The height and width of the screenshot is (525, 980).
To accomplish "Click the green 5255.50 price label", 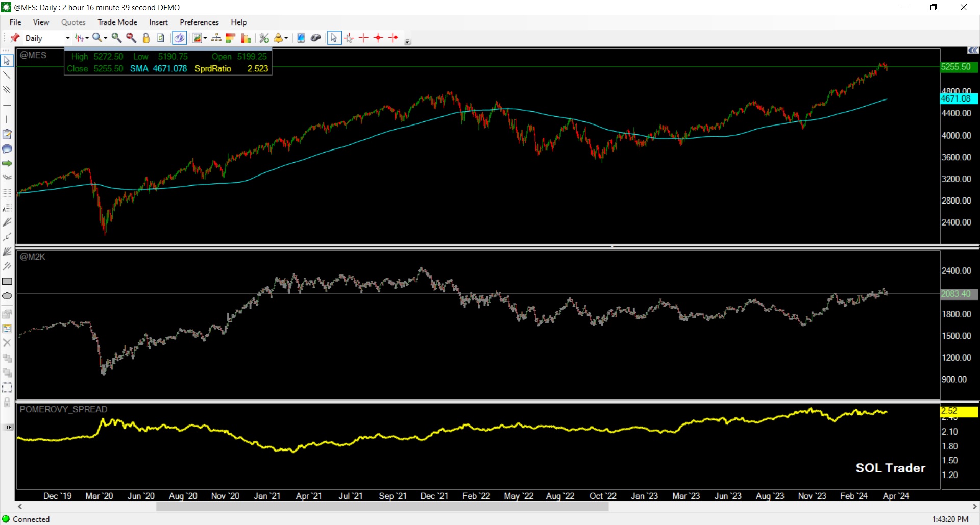I will click(x=959, y=67).
